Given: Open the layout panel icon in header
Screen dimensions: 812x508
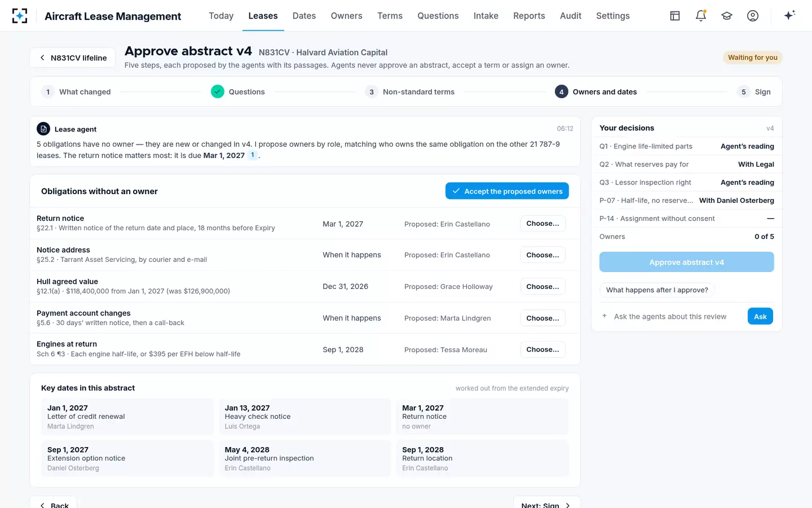Looking at the screenshot, I should pos(675,16).
